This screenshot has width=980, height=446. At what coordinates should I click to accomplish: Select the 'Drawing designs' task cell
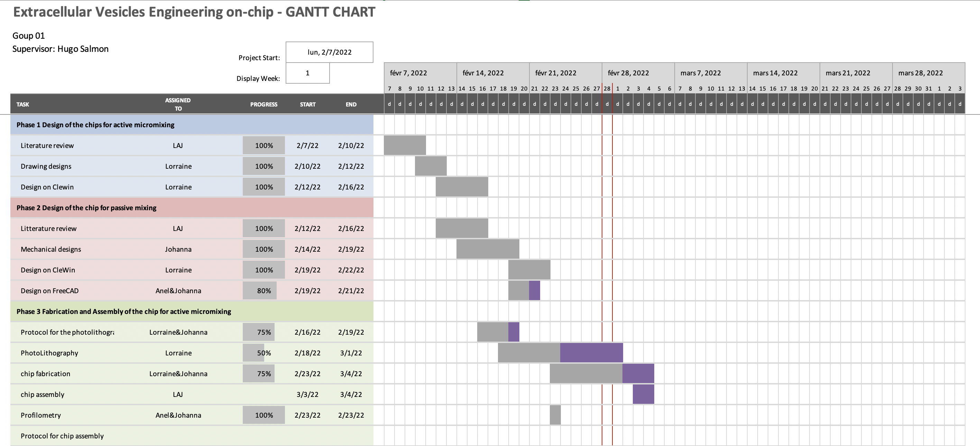coord(46,166)
